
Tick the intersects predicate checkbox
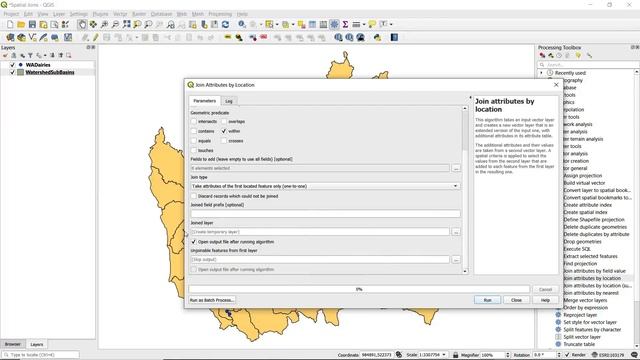[x=194, y=122]
